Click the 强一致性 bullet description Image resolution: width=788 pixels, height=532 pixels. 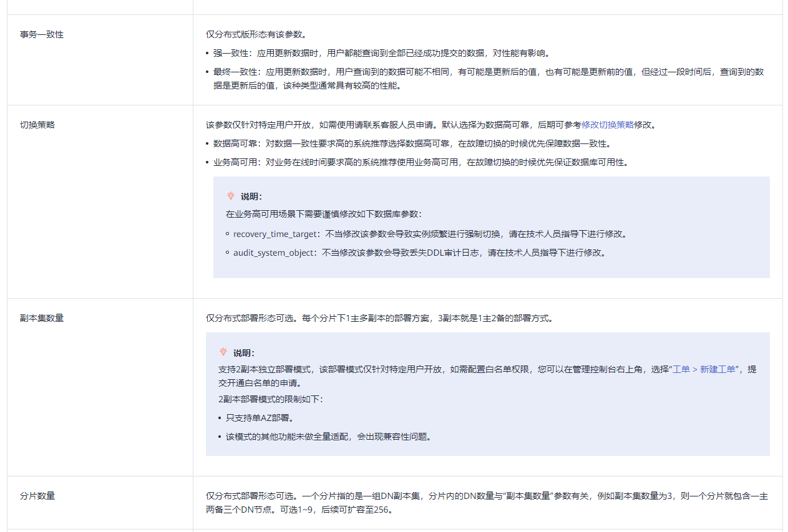[x=382, y=54]
